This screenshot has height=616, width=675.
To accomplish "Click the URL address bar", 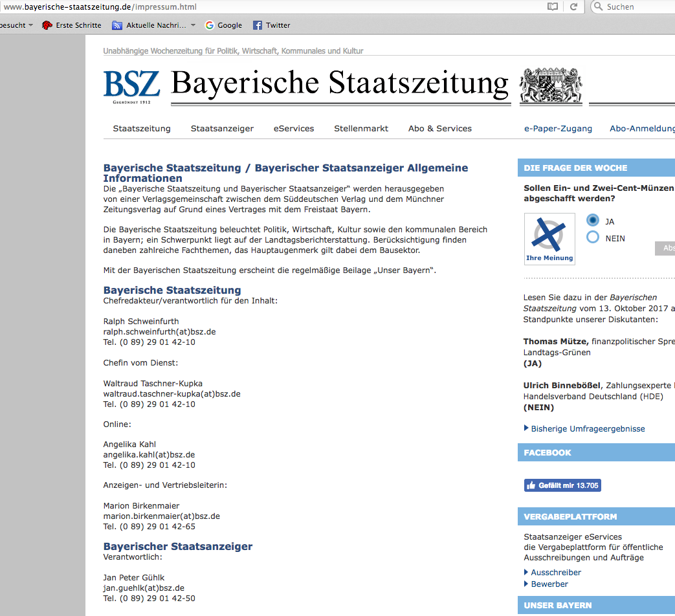I will pos(271,7).
